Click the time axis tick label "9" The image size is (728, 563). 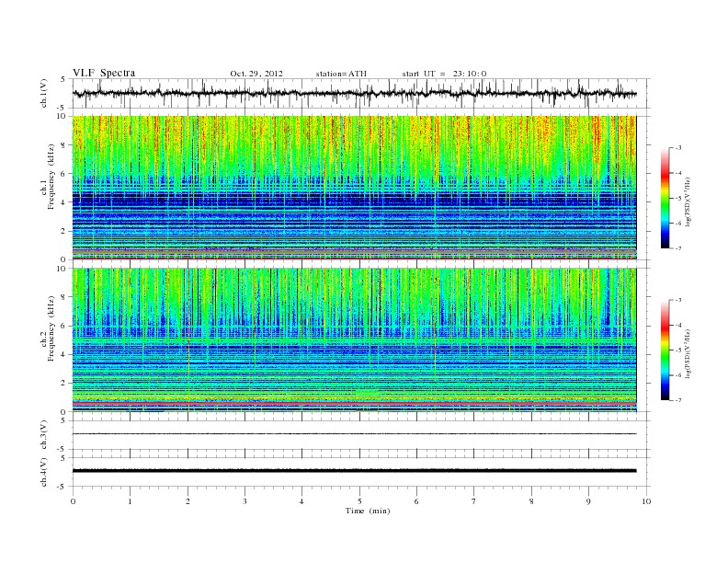coord(588,501)
